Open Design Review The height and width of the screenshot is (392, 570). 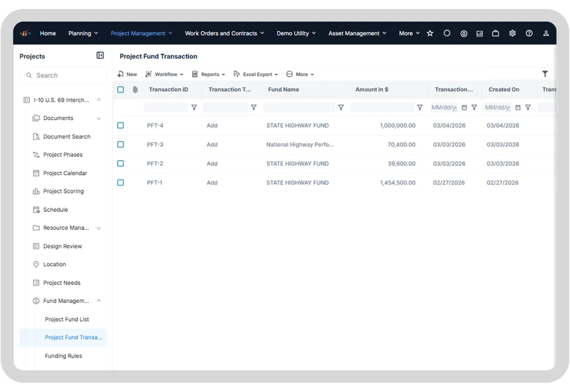[x=62, y=246]
